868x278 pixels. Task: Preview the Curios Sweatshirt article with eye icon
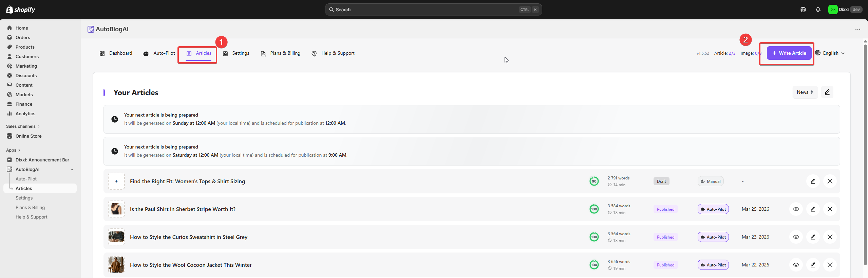point(796,237)
